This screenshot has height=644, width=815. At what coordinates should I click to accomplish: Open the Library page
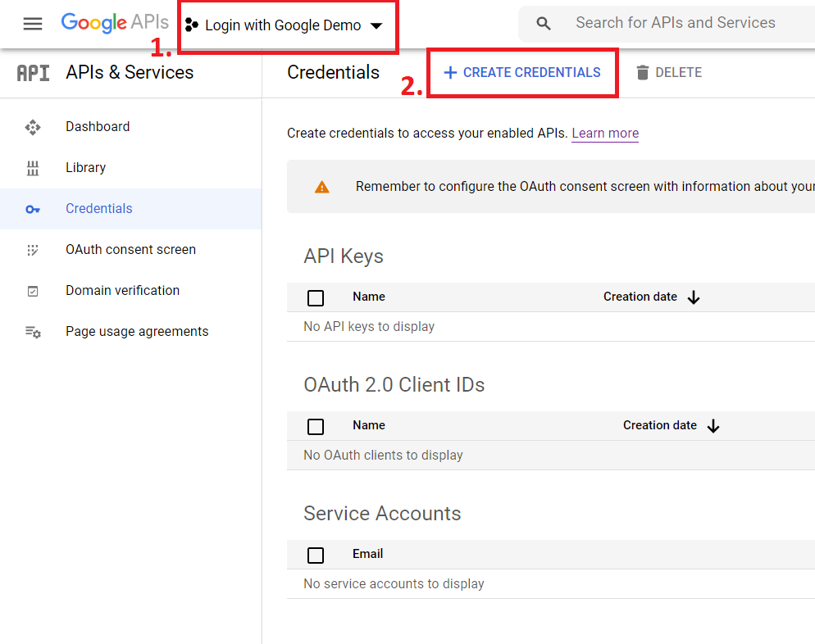coord(86,168)
